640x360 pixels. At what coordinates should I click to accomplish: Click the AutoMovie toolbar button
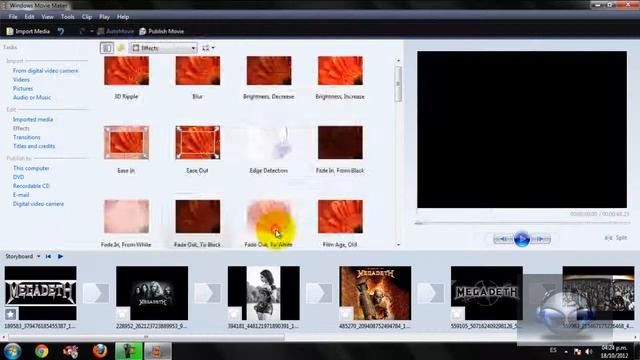pyautogui.click(x=116, y=31)
